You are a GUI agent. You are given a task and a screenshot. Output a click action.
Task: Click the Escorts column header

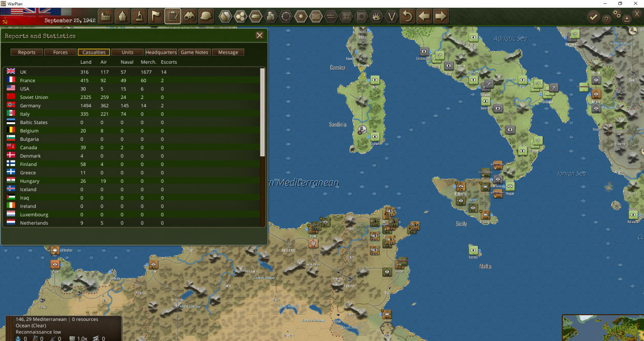(169, 62)
